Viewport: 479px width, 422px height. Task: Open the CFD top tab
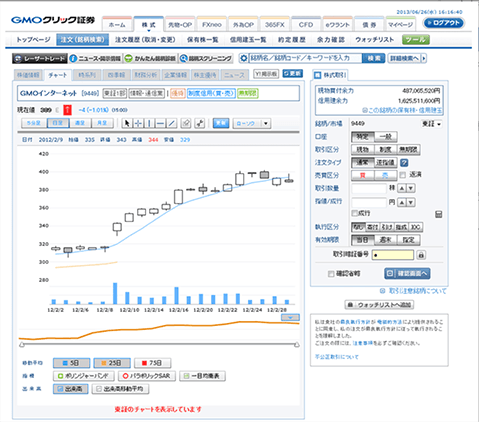click(306, 25)
